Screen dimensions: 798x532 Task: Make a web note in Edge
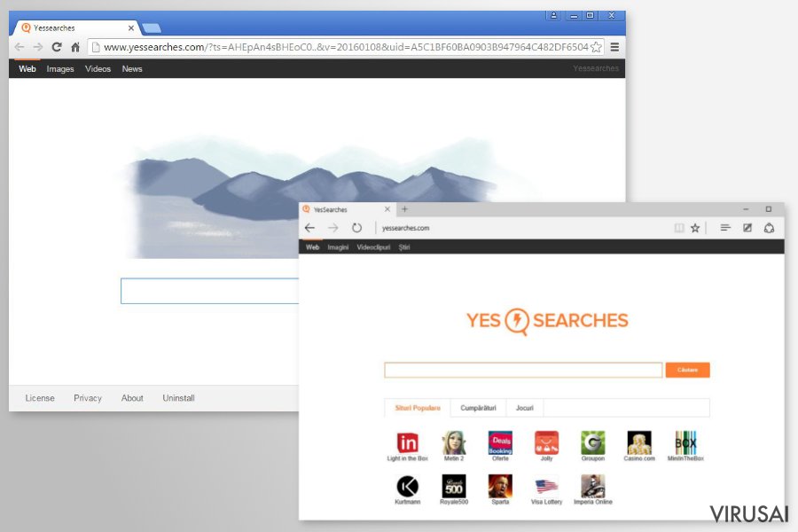coord(747,228)
